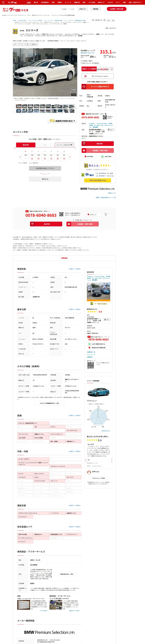Image resolution: width=145 pixels, height=644 pixels.
Task: Click help icon next to オンライン商談予約
Action: pos(71,145)
